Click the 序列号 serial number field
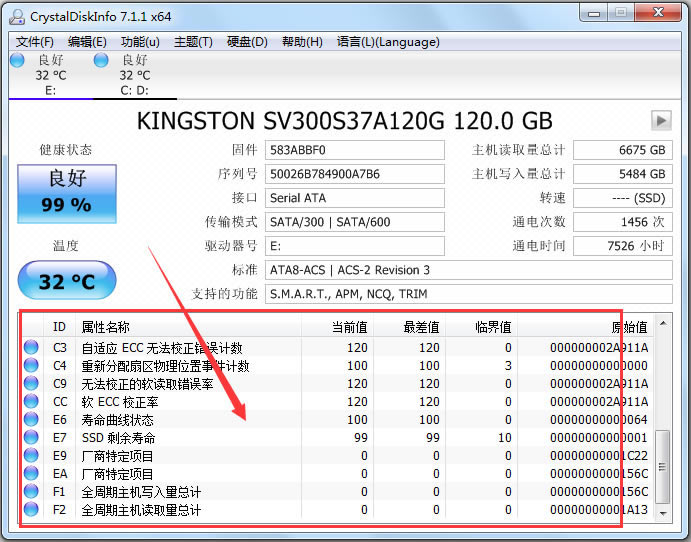The width and height of the screenshot is (691, 542). click(x=354, y=174)
